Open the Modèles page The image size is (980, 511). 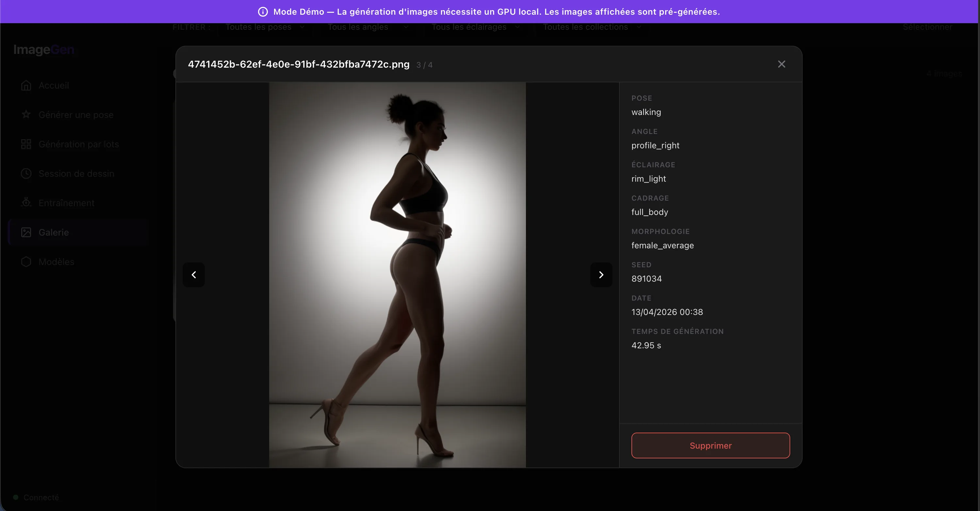[78, 262]
